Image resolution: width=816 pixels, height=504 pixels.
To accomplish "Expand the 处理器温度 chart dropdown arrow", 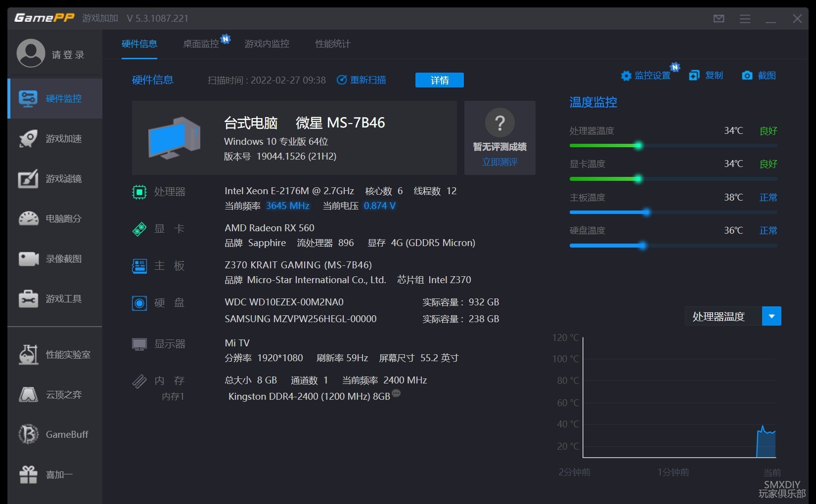I will 772,316.
